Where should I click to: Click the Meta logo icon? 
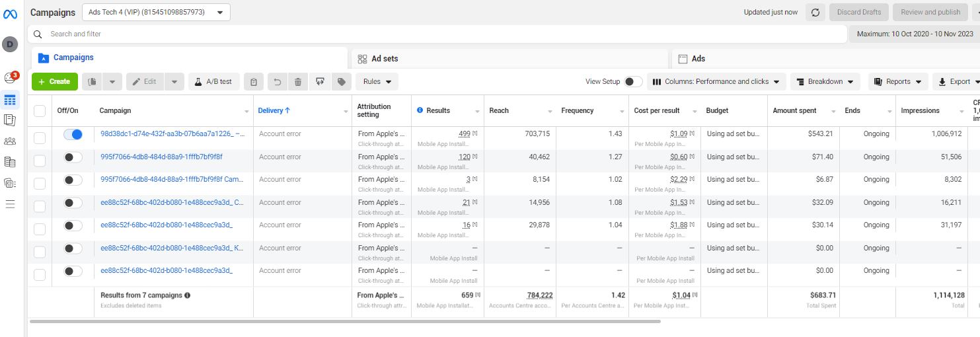point(10,14)
